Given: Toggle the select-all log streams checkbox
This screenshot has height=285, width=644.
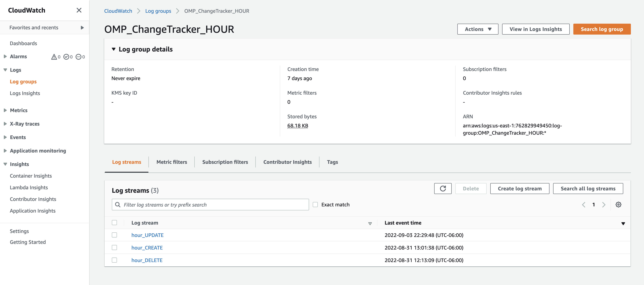Looking at the screenshot, I should 114,223.
